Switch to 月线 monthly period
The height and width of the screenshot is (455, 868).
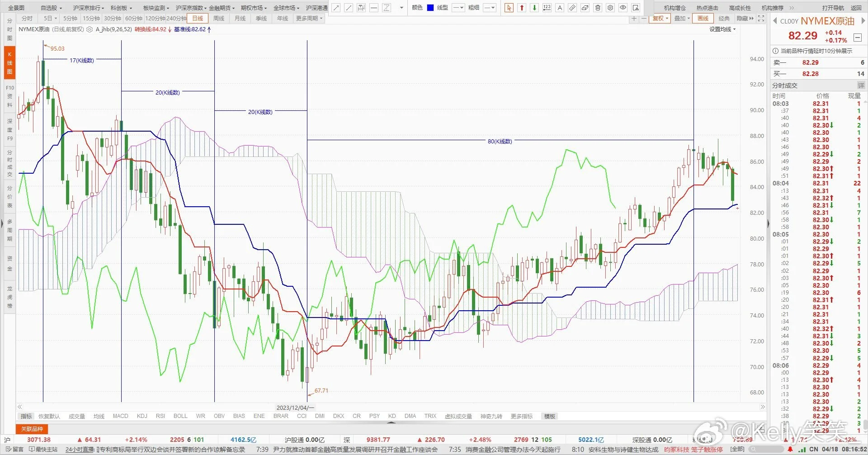[x=240, y=19]
